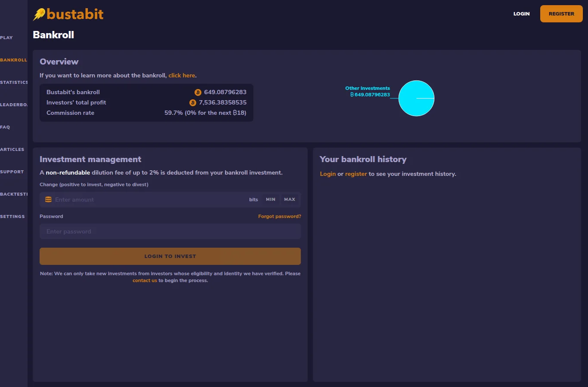
Task: Open the FAQ sidebar item
Action: (5, 127)
